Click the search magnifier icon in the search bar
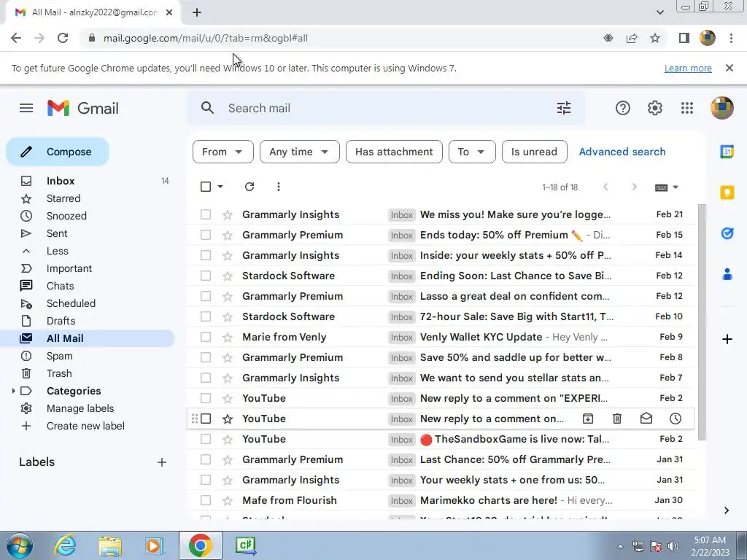Screen dimensions: 747x560 point(207,108)
